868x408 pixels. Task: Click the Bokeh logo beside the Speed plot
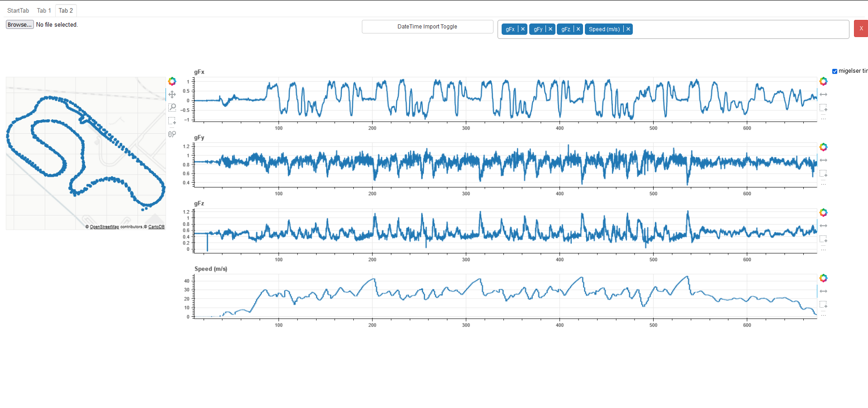823,278
